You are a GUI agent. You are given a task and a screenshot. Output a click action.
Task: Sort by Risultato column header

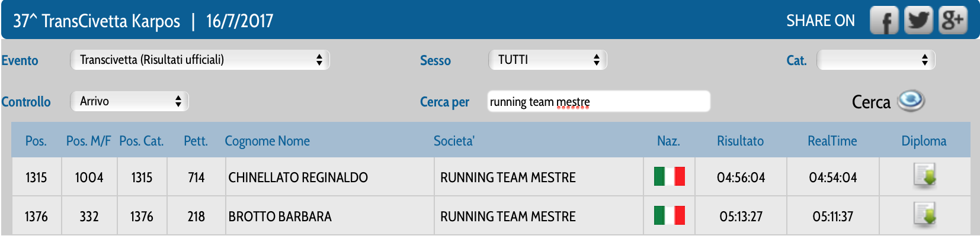pos(740,141)
